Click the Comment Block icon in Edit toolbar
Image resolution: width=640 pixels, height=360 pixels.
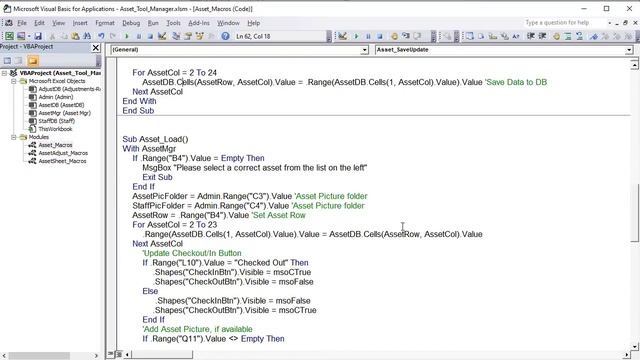[568, 36]
